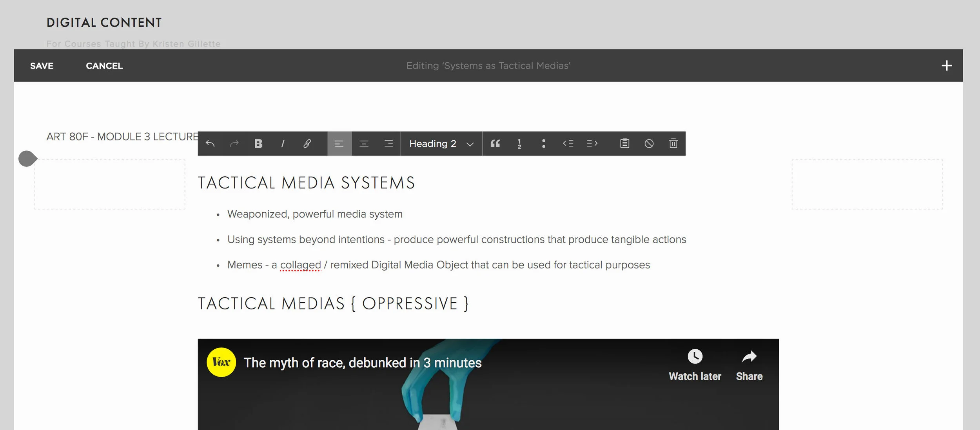Increase the text indent
The height and width of the screenshot is (430, 980).
point(592,144)
